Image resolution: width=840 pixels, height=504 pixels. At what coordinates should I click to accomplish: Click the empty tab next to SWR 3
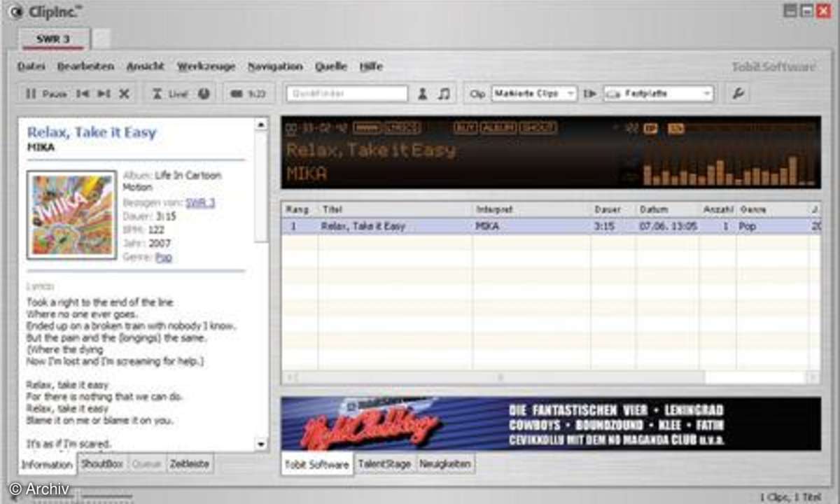coord(101,39)
